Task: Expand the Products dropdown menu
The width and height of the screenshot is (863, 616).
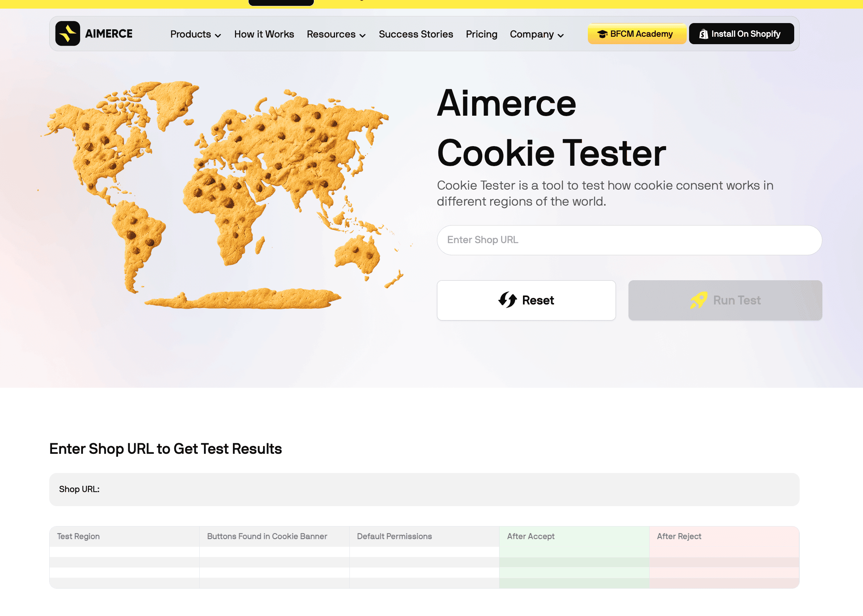Action: click(195, 34)
